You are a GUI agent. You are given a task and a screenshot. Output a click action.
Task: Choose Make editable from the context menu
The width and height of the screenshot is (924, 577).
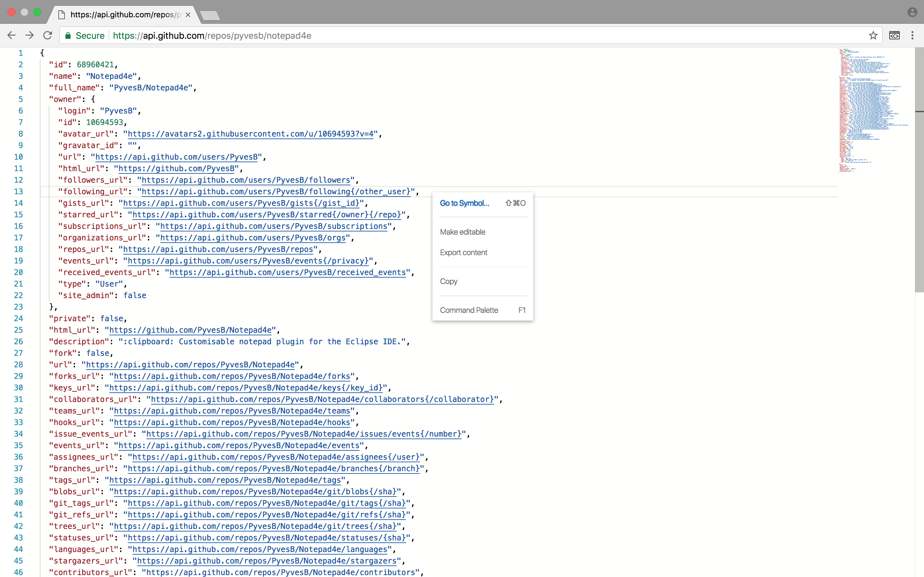pos(462,232)
